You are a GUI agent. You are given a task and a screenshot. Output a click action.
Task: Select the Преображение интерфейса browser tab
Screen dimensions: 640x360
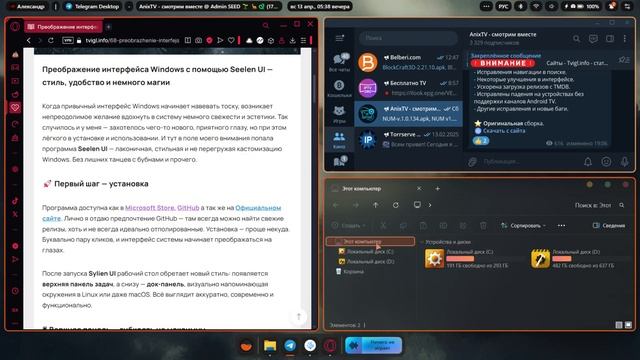pyautogui.click(x=64, y=27)
